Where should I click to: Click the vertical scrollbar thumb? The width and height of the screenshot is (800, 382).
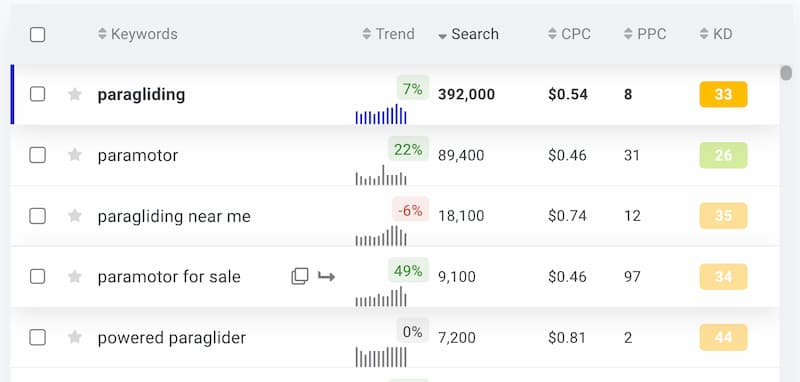(x=786, y=72)
